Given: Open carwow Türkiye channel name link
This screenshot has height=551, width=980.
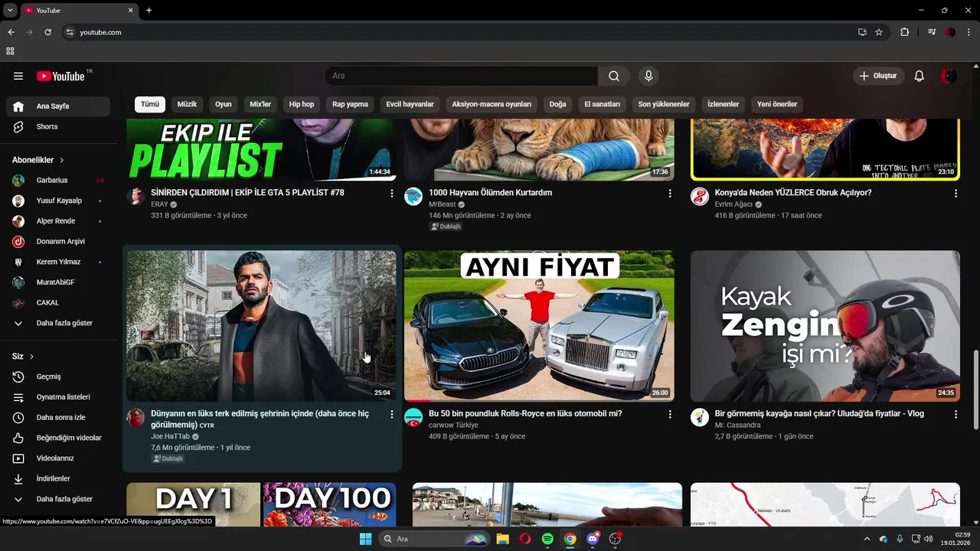Looking at the screenshot, I should (453, 425).
